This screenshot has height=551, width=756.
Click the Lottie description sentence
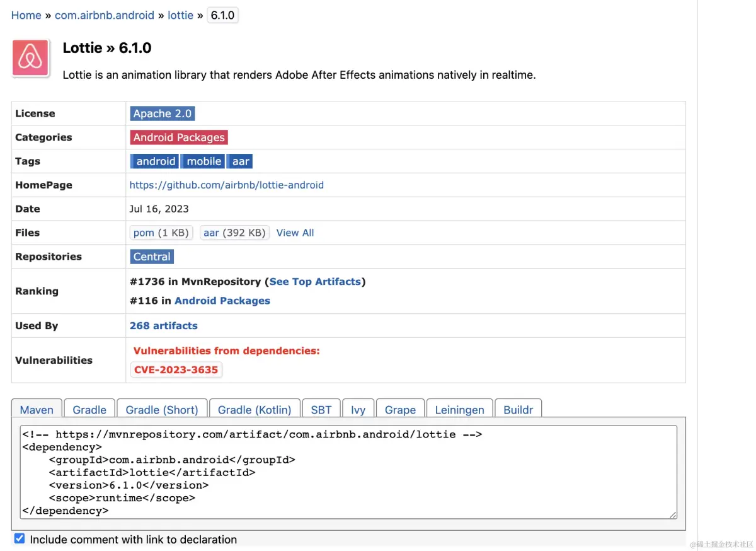tap(299, 75)
